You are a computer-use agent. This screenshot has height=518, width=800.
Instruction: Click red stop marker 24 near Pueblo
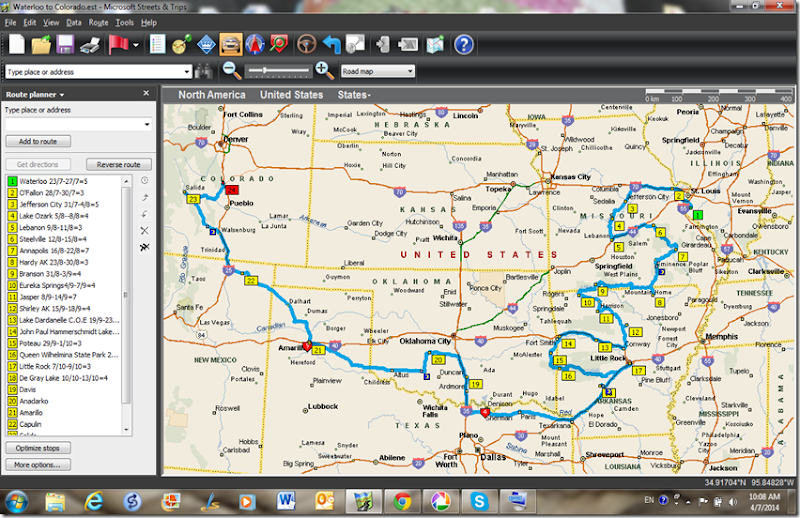pyautogui.click(x=232, y=190)
